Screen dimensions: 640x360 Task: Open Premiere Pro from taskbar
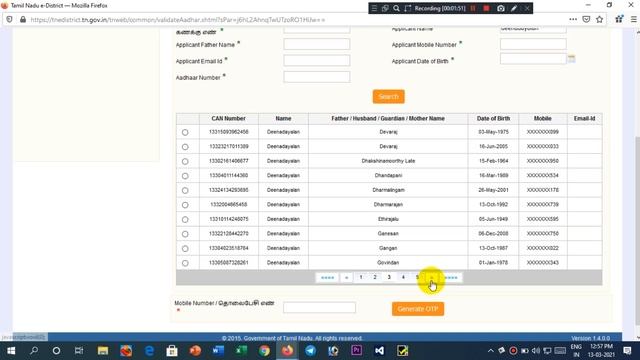point(356,351)
